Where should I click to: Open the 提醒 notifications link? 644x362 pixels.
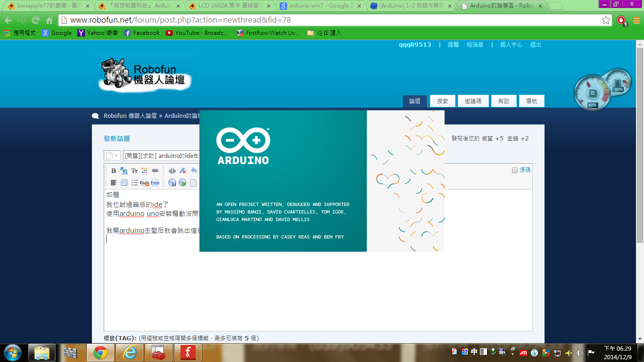[453, 45]
